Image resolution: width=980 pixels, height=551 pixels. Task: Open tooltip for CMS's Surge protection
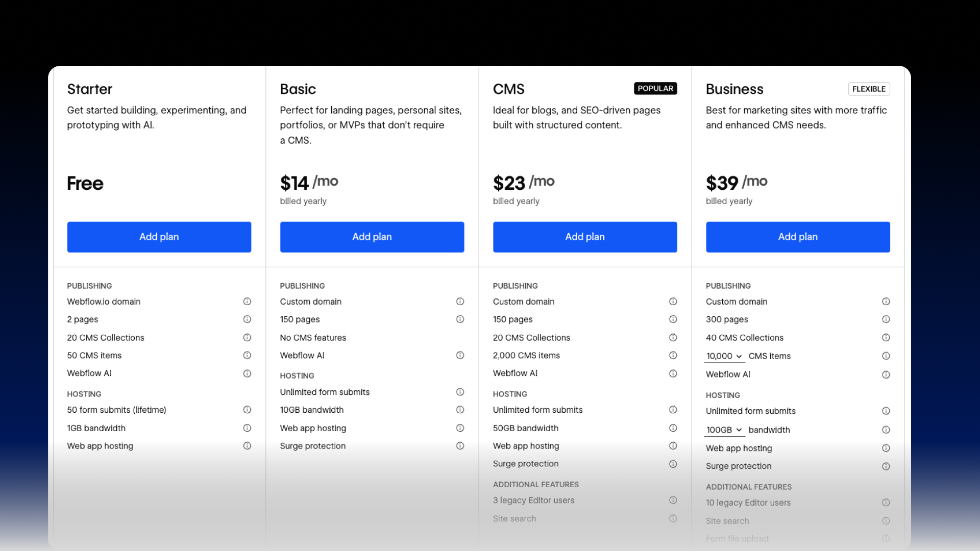(673, 464)
